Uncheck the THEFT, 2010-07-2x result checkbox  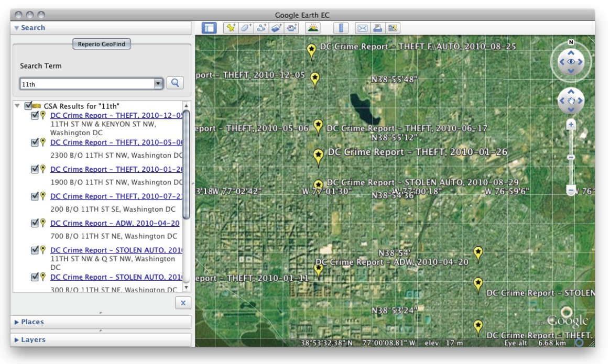pos(35,196)
